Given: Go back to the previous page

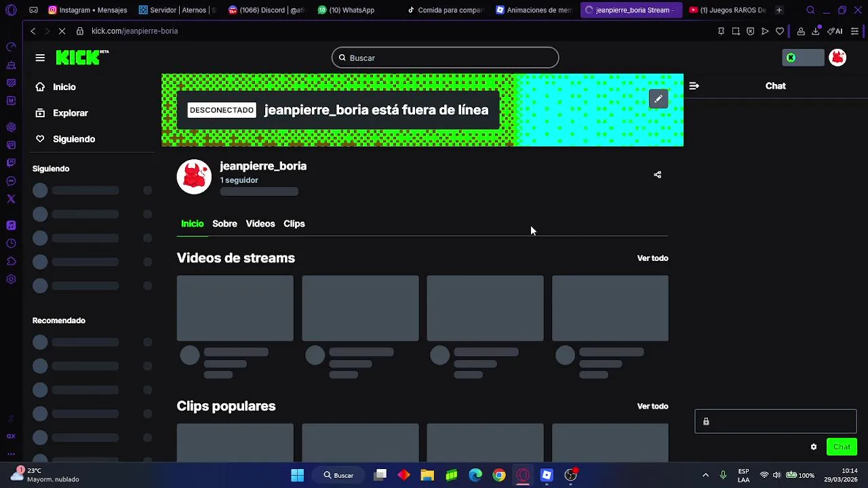Looking at the screenshot, I should (33, 31).
